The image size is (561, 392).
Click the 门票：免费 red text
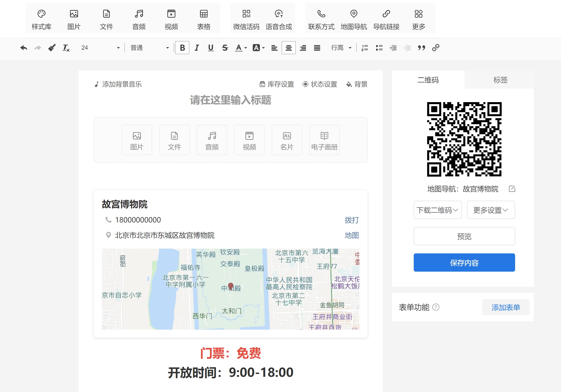[x=231, y=353]
